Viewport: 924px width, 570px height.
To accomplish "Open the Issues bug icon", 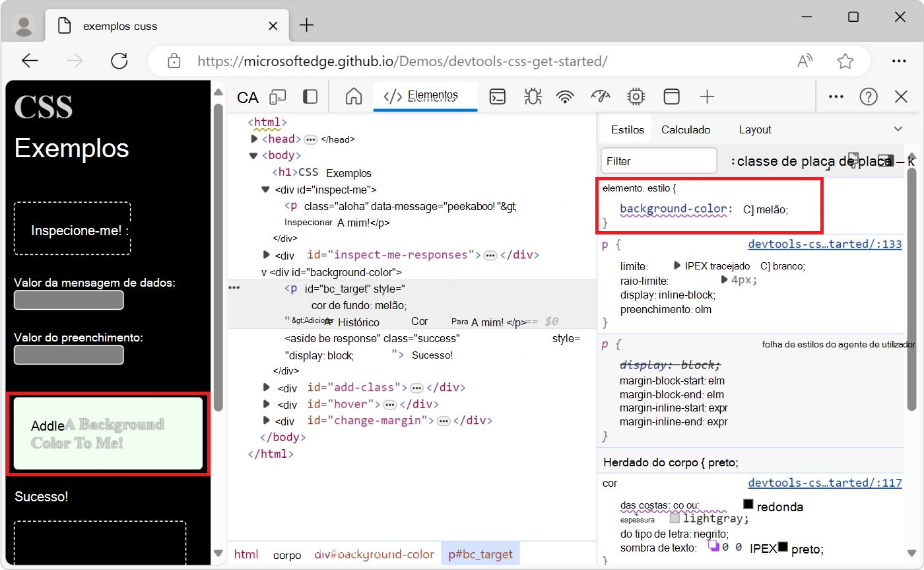I will (x=532, y=96).
